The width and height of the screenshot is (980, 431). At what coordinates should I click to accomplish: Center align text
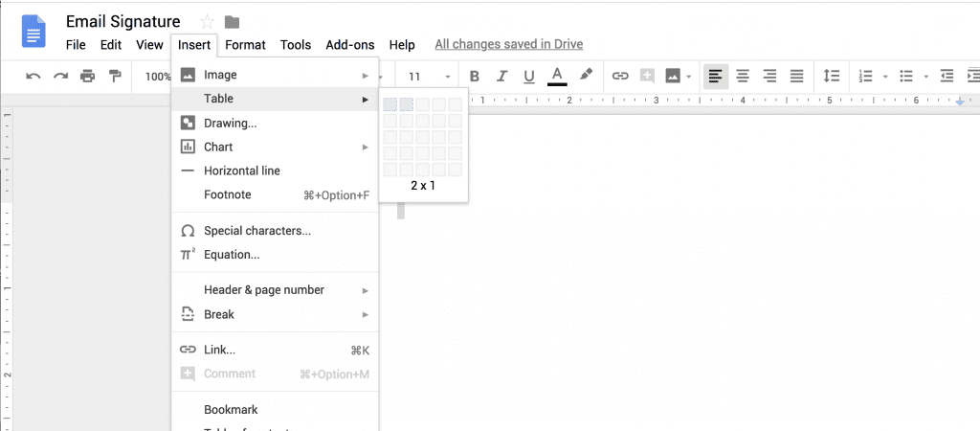click(743, 77)
